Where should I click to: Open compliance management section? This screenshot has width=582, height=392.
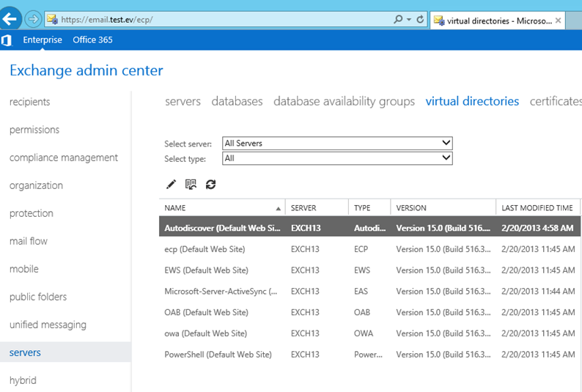click(x=64, y=158)
